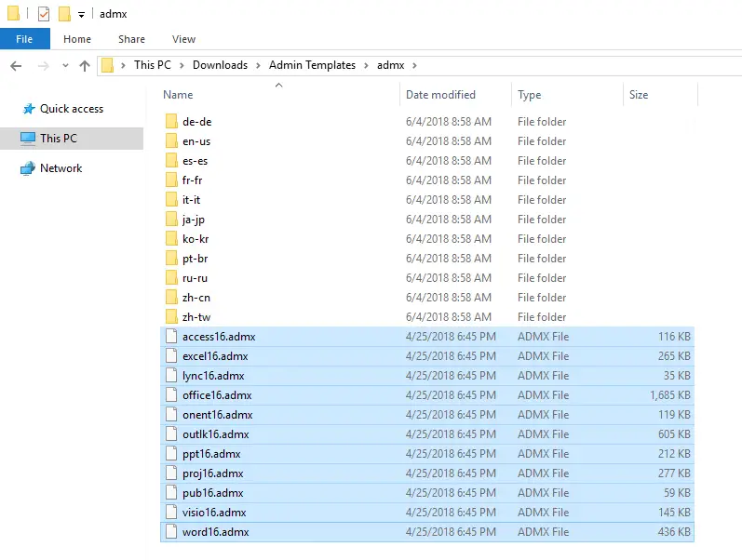Select the ru-ru folder icon
The height and width of the screenshot is (560, 742).
[x=171, y=277]
